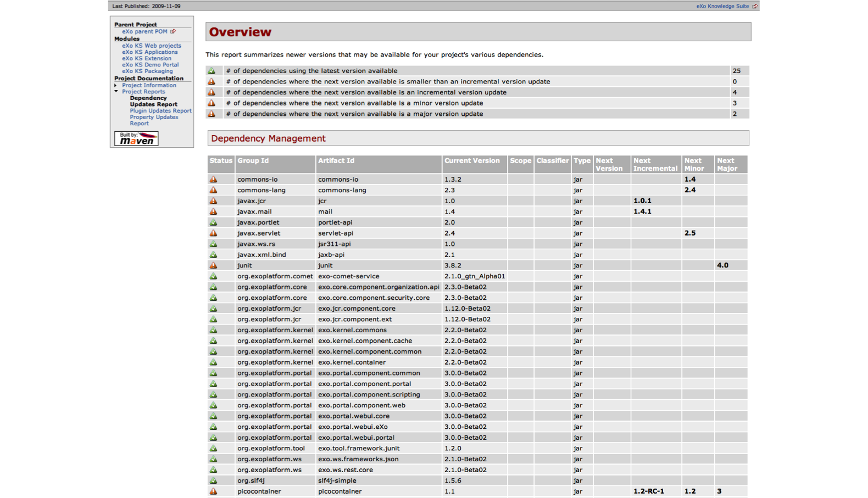Open the eXo KS Applications module
This screenshot has width=868, height=498.
click(150, 52)
